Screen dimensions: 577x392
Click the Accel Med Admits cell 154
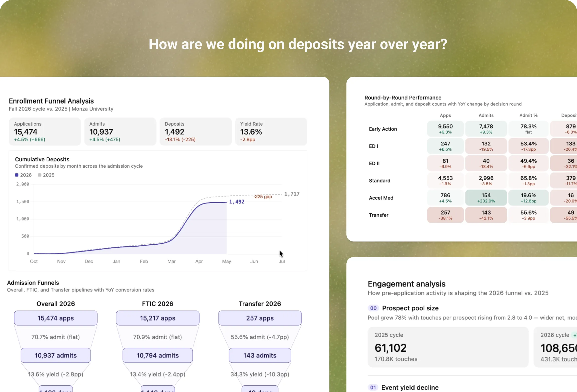[x=486, y=198]
